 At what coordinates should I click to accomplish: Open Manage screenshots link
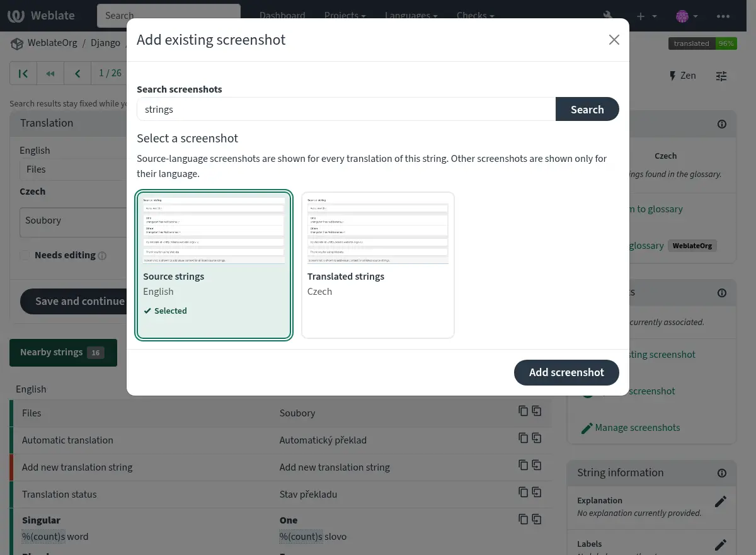tap(638, 428)
